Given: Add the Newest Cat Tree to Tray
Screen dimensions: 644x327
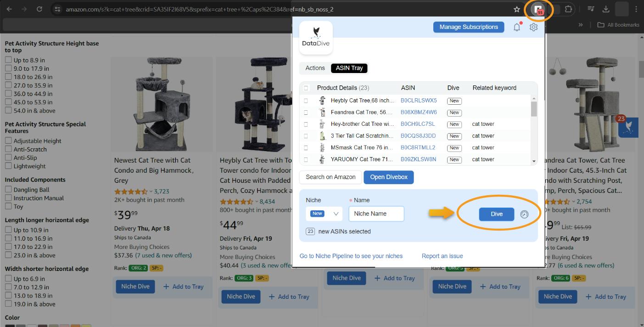Looking at the screenshot, I should (x=183, y=287).
